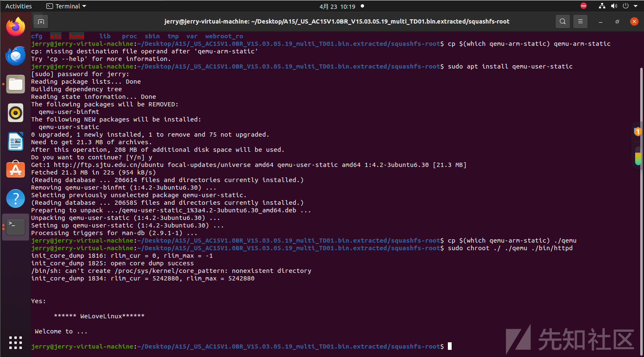Screen dimensions: 644x357
Task: Click the orange shield badge at right edge
Action: (x=638, y=132)
